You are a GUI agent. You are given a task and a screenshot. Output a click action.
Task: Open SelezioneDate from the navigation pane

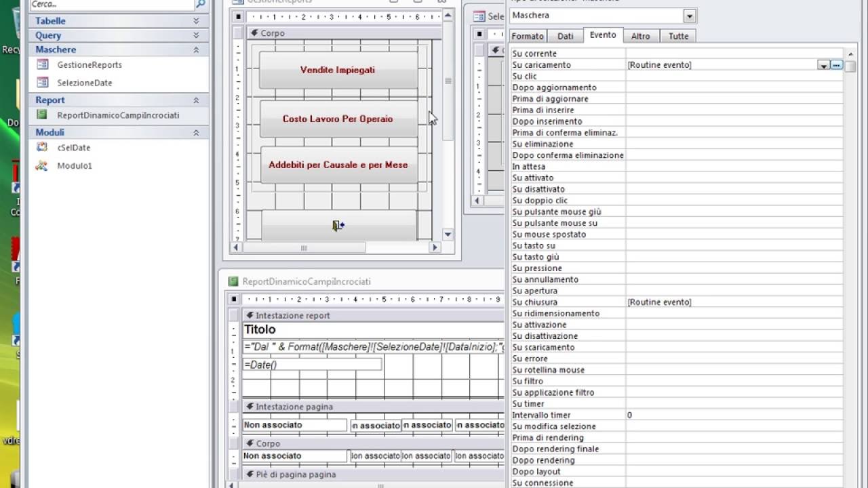pyautogui.click(x=85, y=83)
